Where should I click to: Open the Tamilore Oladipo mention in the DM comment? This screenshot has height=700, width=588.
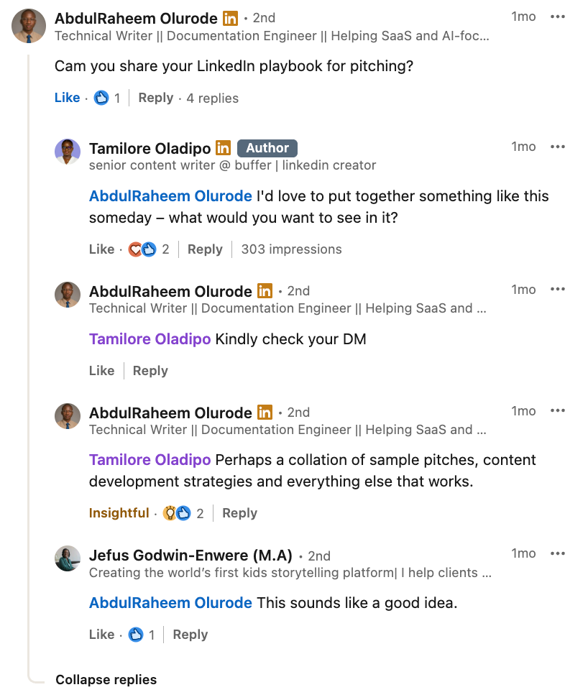(x=150, y=339)
